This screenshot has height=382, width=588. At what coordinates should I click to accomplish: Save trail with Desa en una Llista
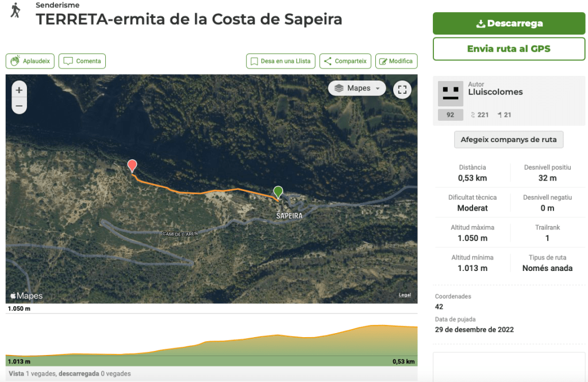click(x=280, y=61)
